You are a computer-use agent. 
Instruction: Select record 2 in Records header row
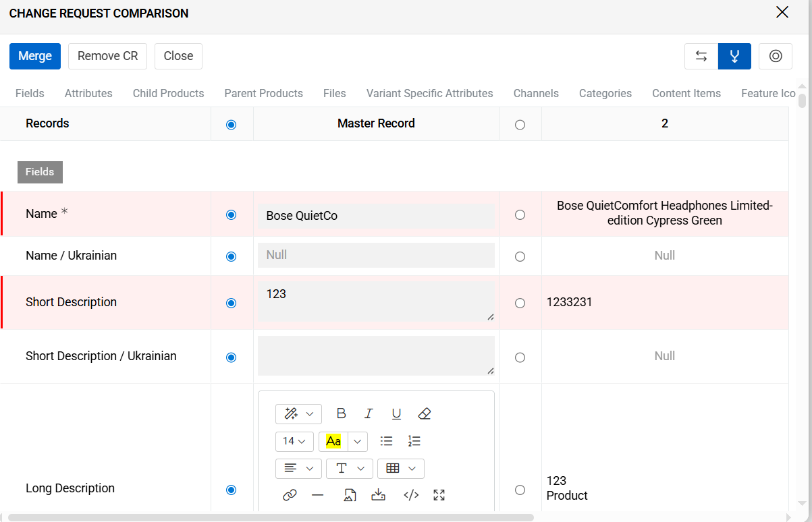click(x=520, y=125)
